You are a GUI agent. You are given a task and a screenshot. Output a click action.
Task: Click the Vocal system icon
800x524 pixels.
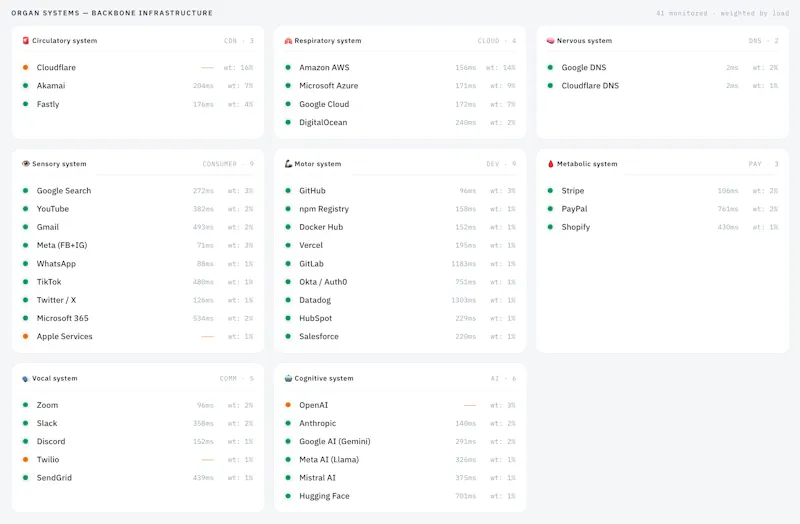click(26, 379)
